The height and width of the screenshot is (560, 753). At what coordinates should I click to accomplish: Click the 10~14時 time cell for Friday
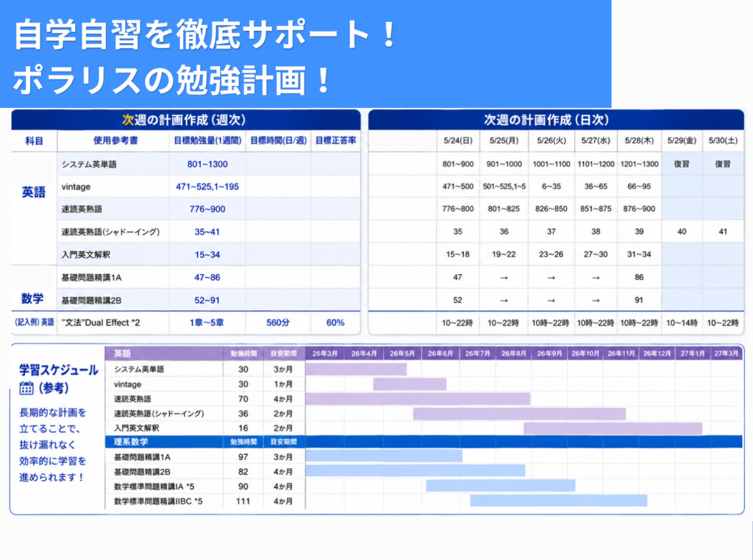tap(682, 323)
